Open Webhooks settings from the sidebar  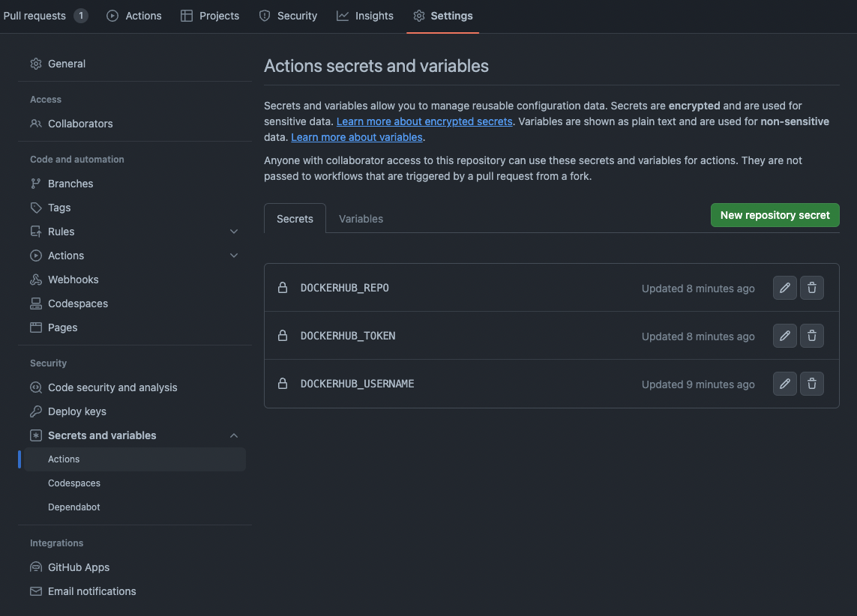click(x=73, y=279)
